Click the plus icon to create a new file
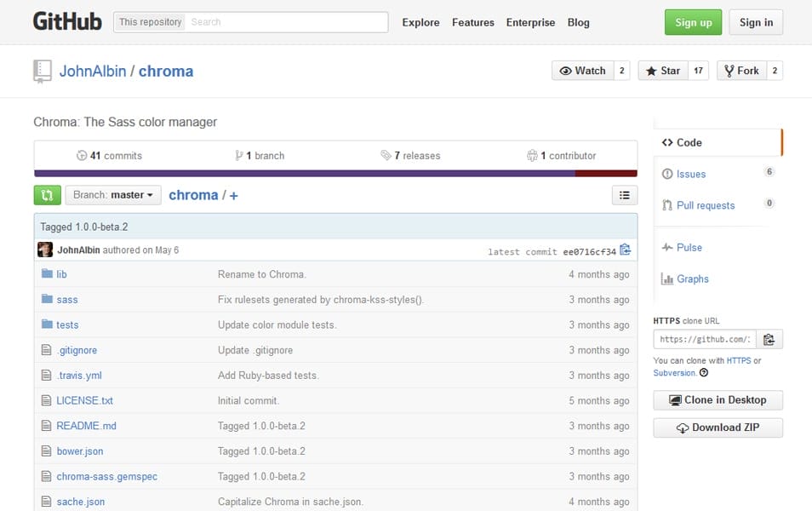 (234, 196)
